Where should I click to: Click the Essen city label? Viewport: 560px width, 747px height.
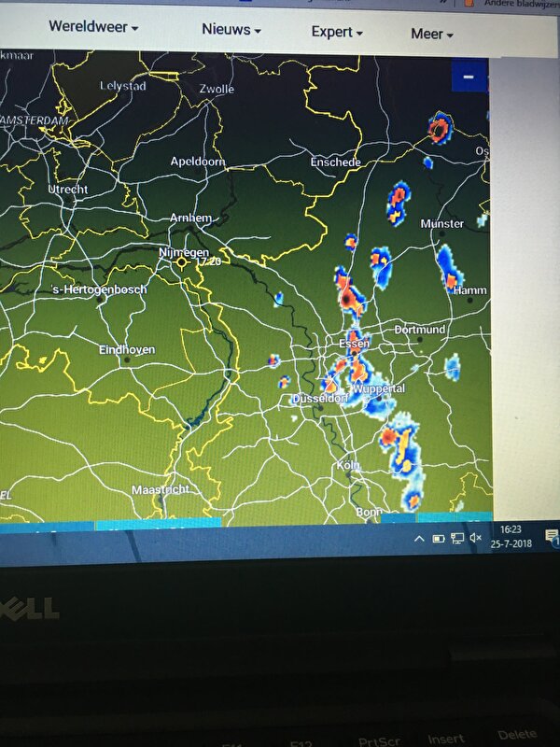click(x=355, y=344)
